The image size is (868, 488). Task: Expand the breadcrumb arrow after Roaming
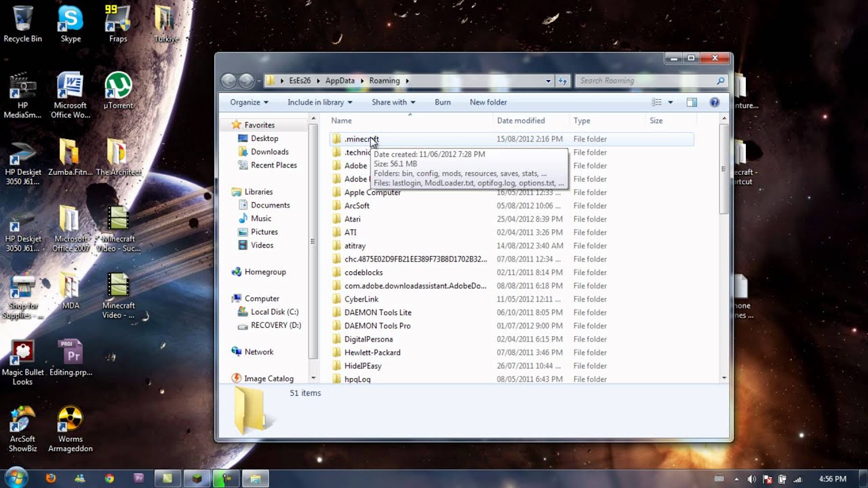(x=408, y=81)
